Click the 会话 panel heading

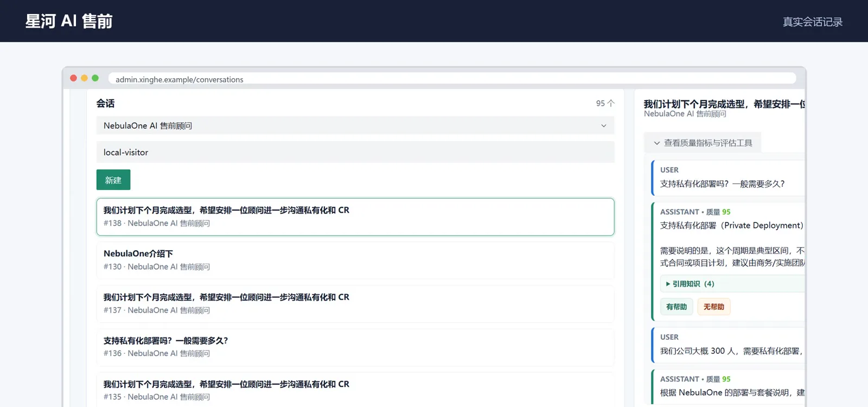(105, 103)
